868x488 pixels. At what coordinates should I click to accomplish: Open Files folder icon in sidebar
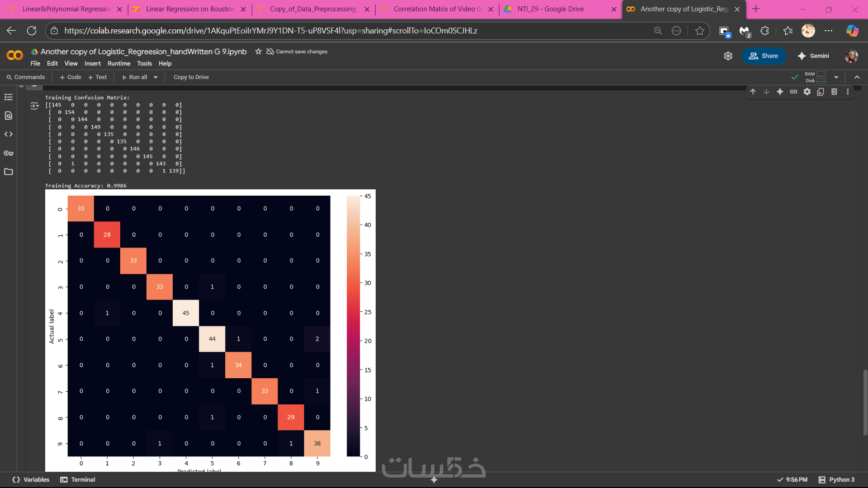8,172
